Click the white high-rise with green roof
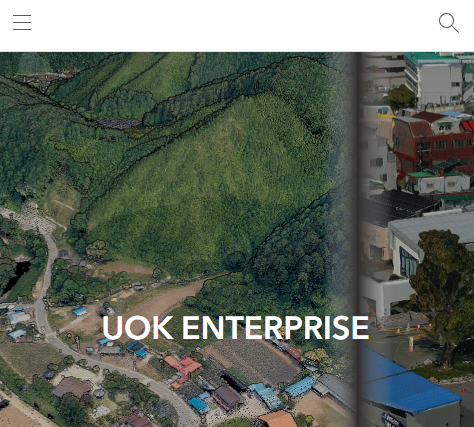This screenshot has height=427, width=474. (x=438, y=78)
